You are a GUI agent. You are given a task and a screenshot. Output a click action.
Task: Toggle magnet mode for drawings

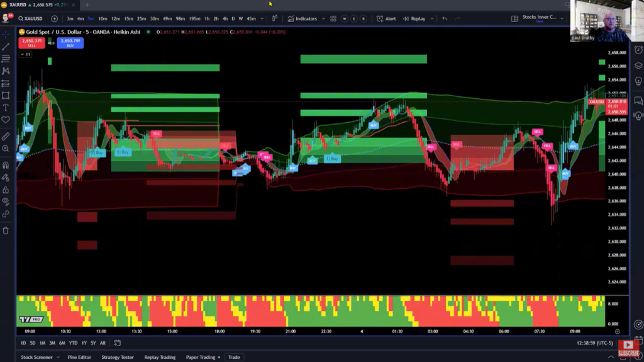pyautogui.click(x=6, y=166)
